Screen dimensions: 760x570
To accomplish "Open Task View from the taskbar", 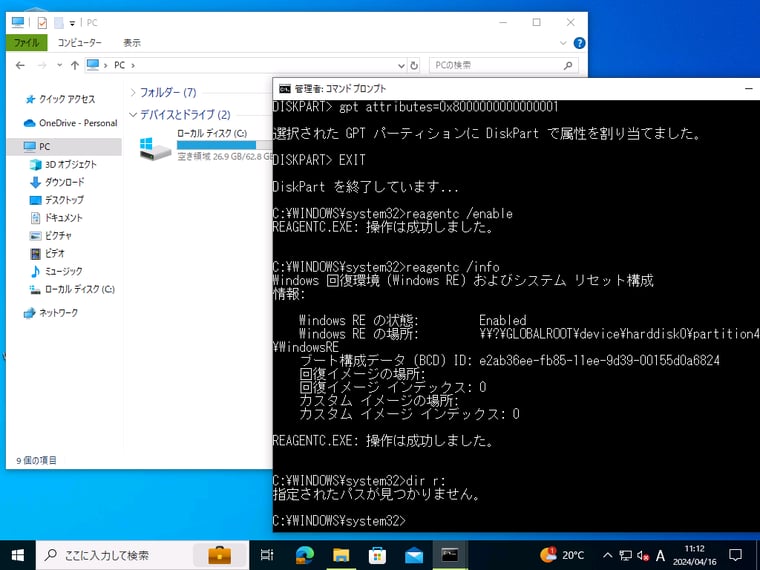I will pos(267,555).
